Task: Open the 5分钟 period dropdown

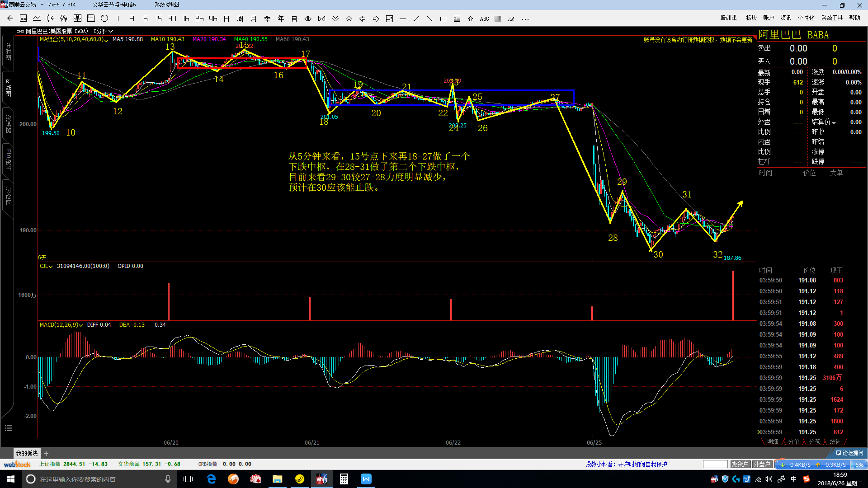Action: (103, 31)
